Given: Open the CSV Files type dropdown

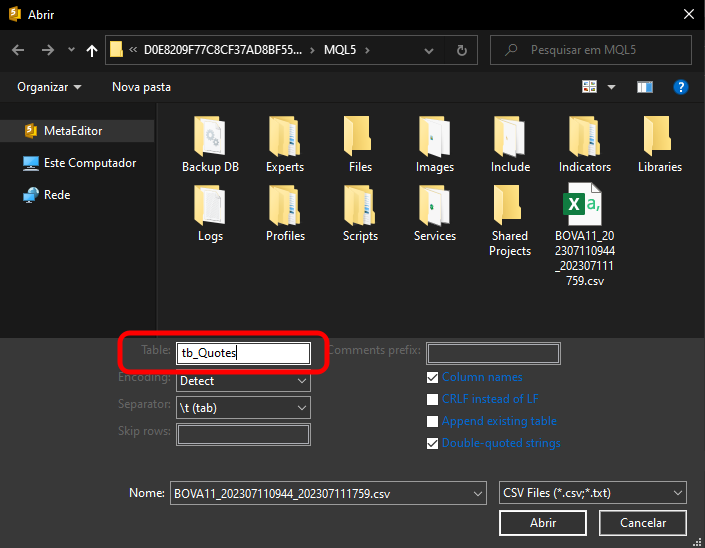Looking at the screenshot, I should click(593, 493).
